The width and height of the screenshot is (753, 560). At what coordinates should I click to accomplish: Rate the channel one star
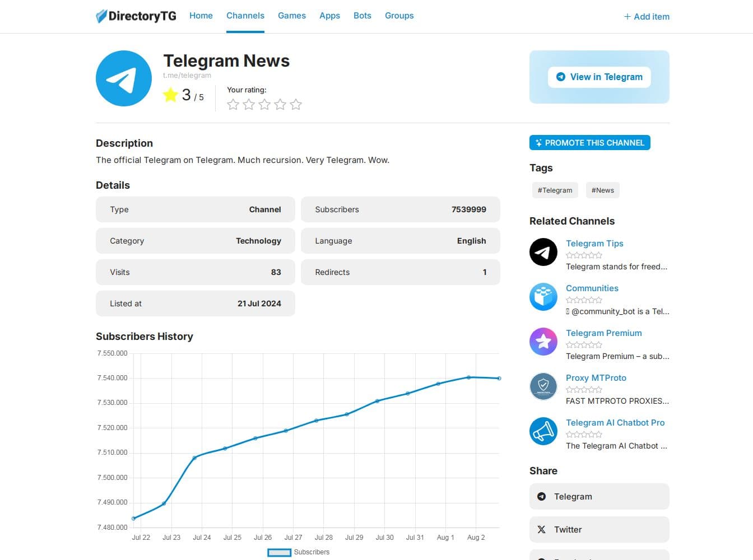pyautogui.click(x=233, y=105)
